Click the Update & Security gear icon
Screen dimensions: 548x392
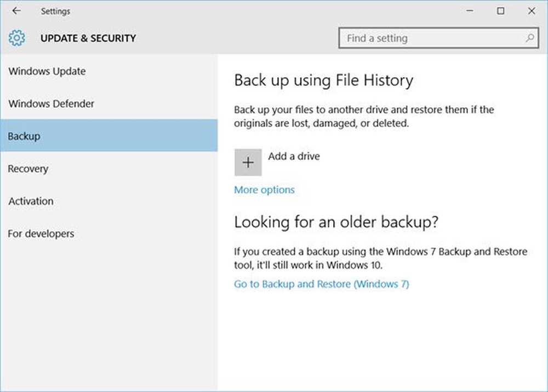[17, 38]
